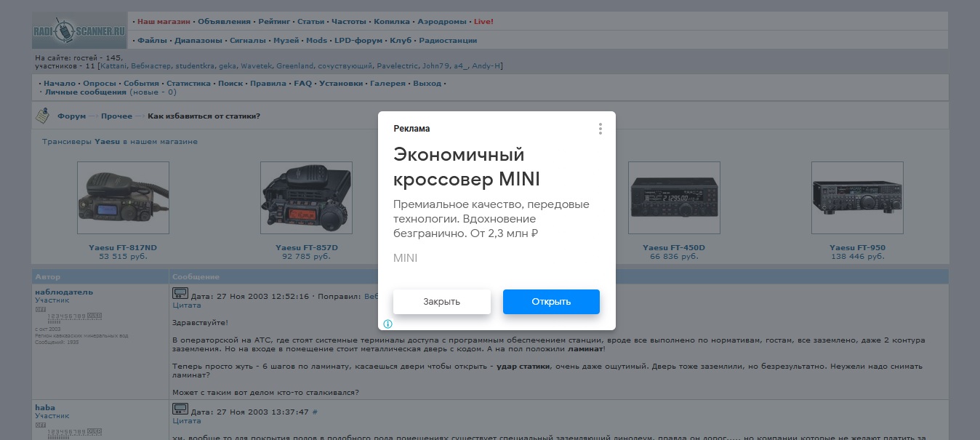Open Yaesu FT-817ND product thumbnail
The image size is (980, 440).
click(x=123, y=198)
